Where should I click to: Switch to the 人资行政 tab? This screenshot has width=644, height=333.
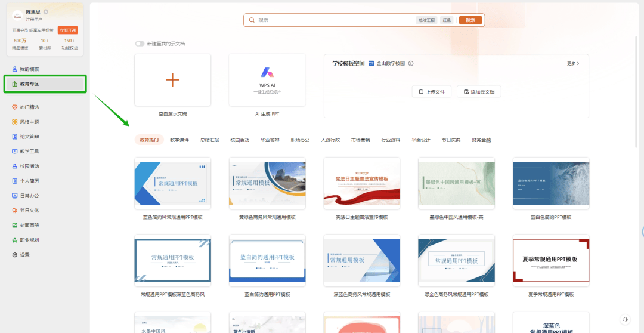click(x=330, y=140)
